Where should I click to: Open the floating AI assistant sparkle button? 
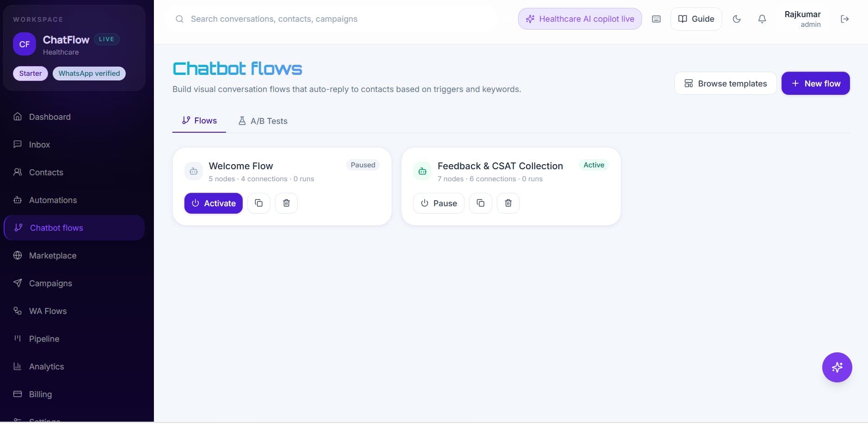837,367
